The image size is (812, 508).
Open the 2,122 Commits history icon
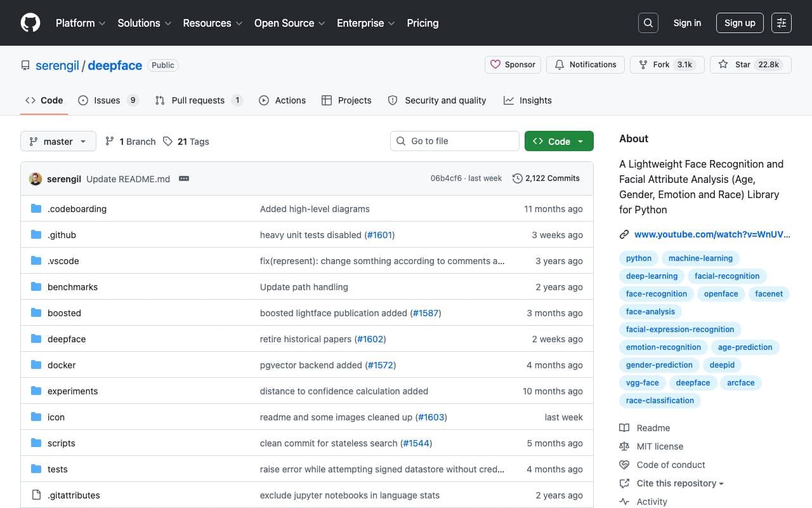coord(518,178)
